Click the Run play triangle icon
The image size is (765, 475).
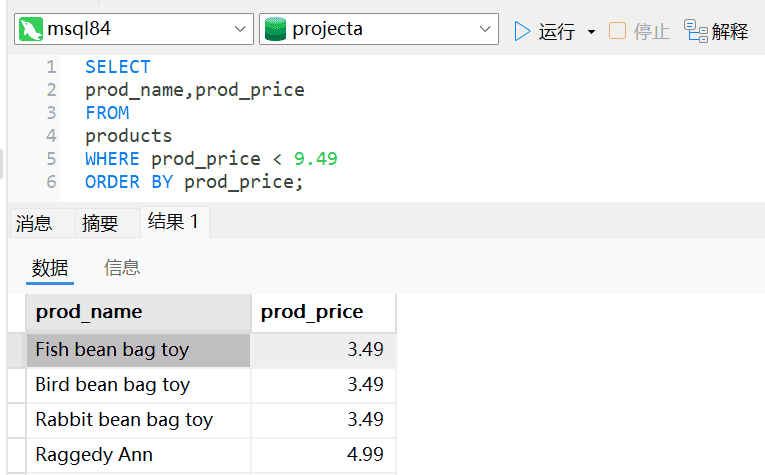[522, 31]
